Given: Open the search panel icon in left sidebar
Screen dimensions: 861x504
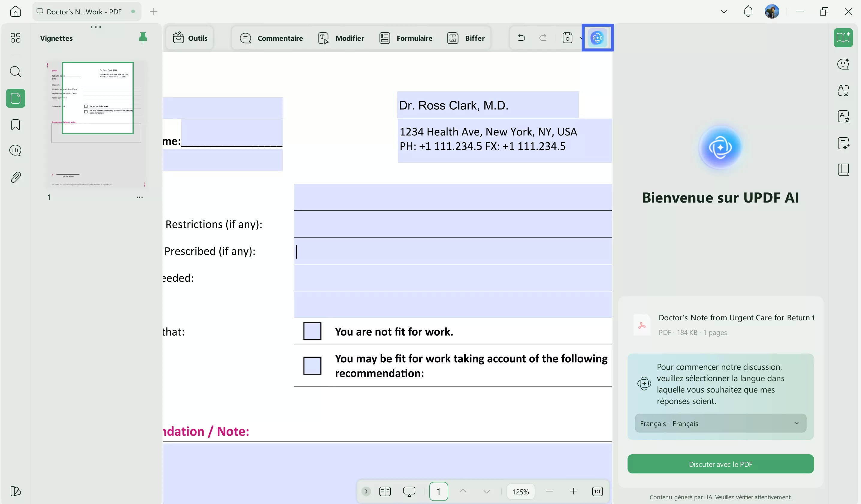Looking at the screenshot, I should coord(15,72).
